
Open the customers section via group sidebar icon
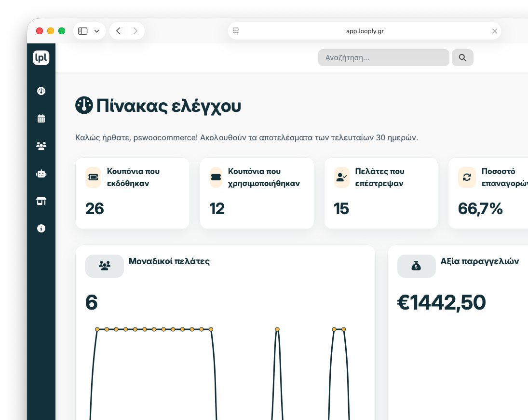pos(41,146)
